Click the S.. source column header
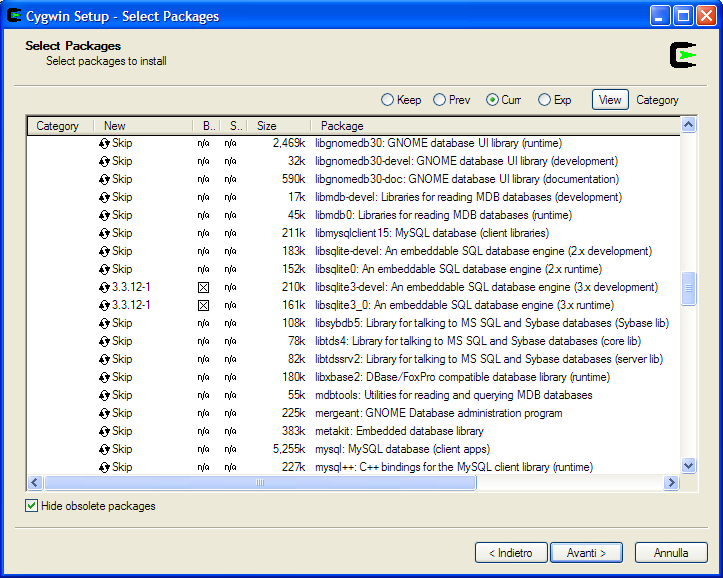The width and height of the screenshot is (723, 578). point(234,126)
